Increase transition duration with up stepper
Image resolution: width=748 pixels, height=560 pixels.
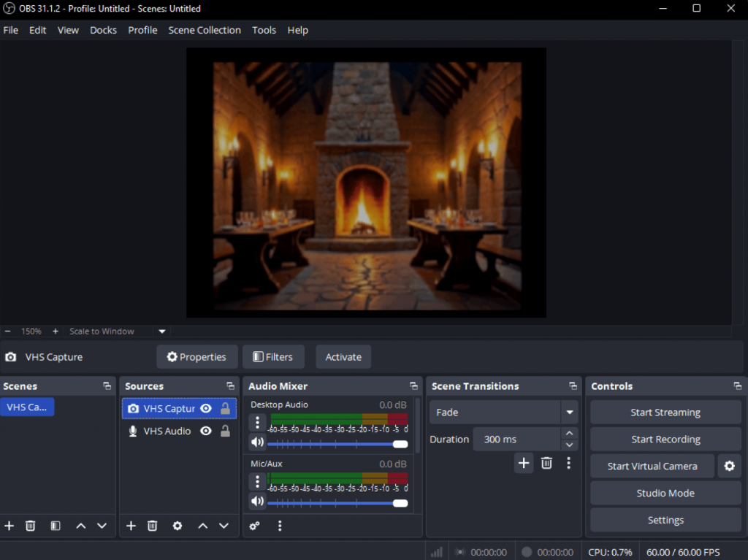[x=569, y=434]
